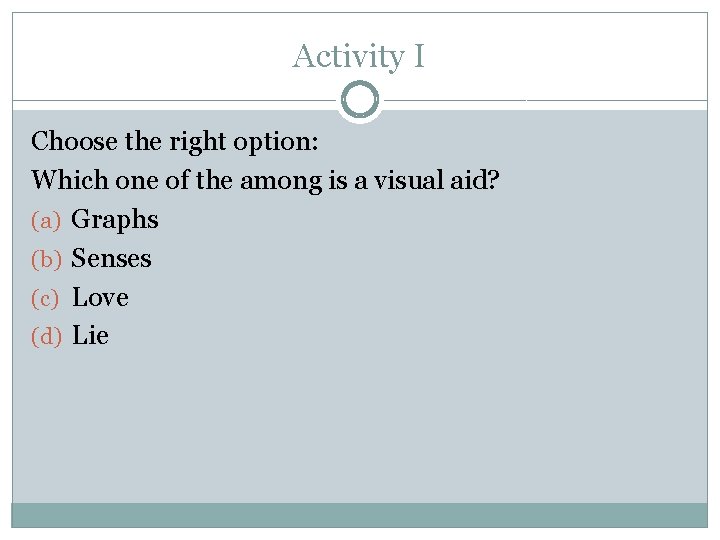Click the (c) option marker

(x=47, y=298)
